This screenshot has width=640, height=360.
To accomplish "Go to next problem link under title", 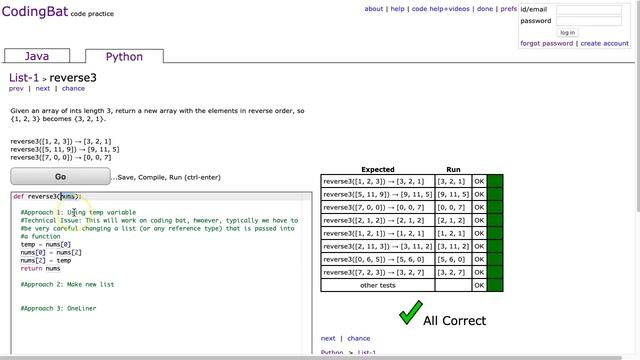I will 42,88.
